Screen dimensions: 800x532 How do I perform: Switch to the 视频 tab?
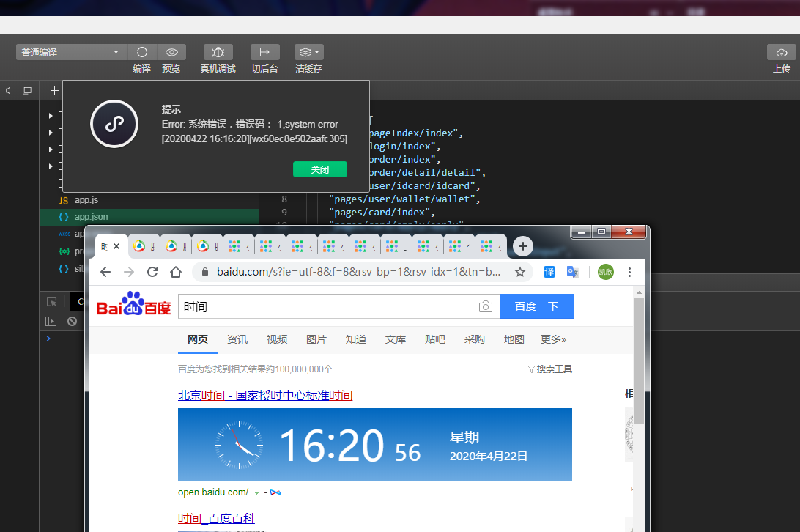(x=276, y=339)
